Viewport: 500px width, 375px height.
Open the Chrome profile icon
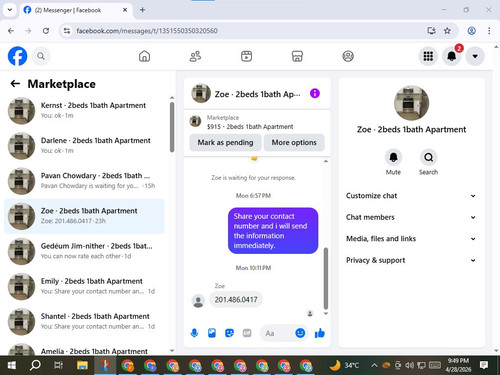[x=471, y=31]
